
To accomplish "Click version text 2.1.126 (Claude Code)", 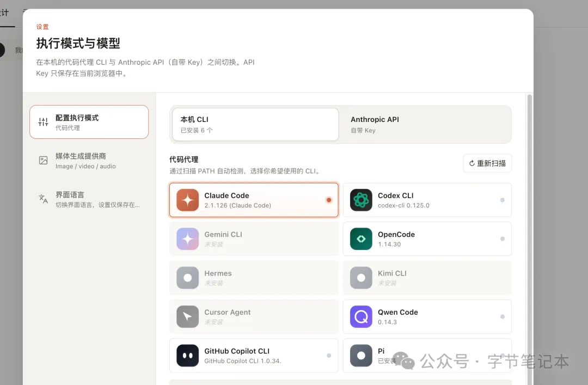I will [238, 206].
